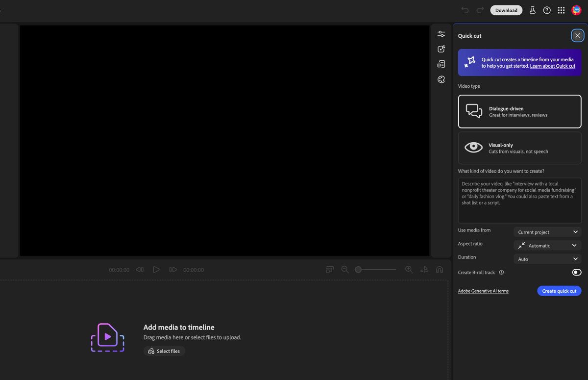Open the labs beaker icon
Screen dimensions: 588x380
coord(533,10)
